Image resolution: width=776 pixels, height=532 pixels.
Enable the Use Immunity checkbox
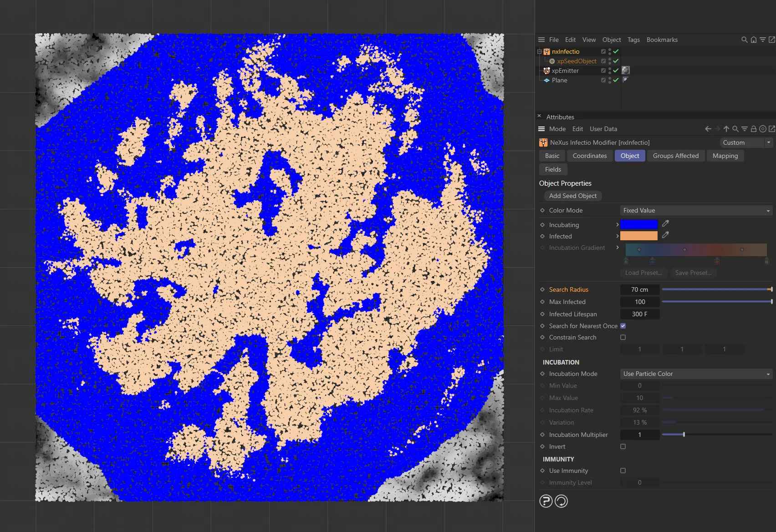tap(623, 471)
